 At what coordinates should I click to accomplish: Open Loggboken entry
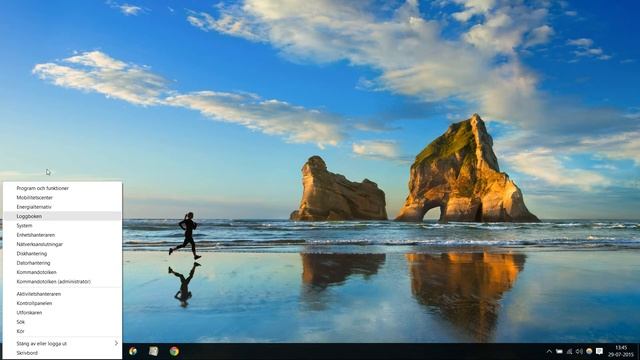62,216
